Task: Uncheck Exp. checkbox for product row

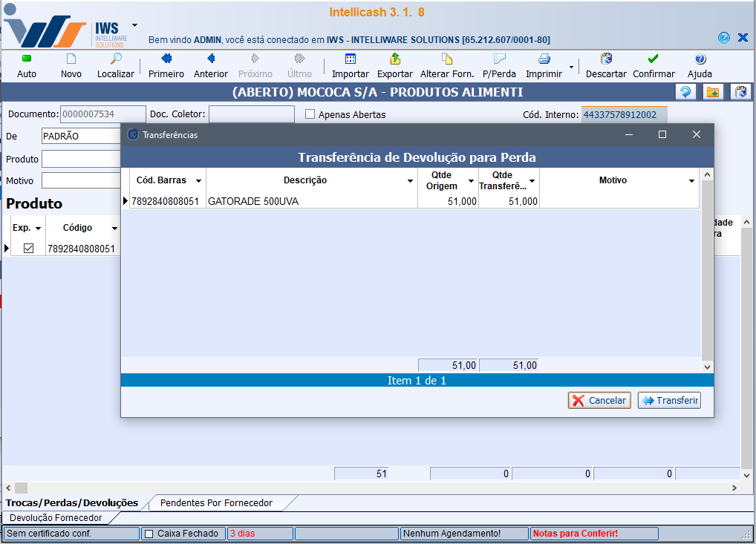Action: [29, 249]
